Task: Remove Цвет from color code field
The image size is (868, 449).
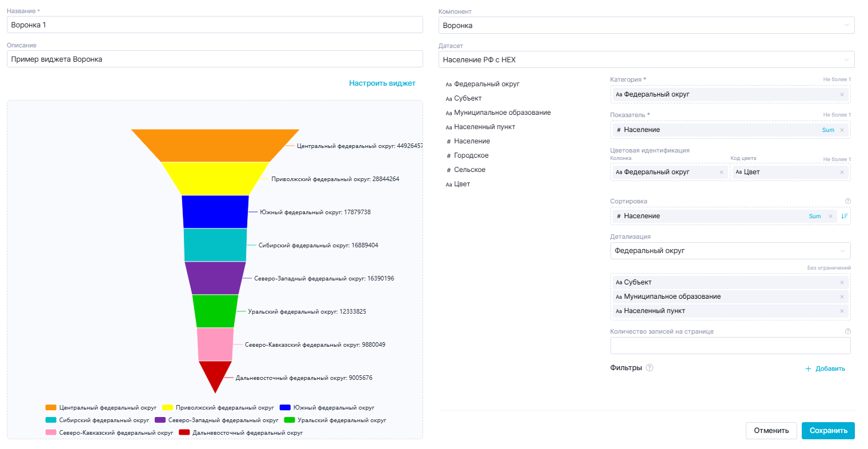Action: point(841,173)
